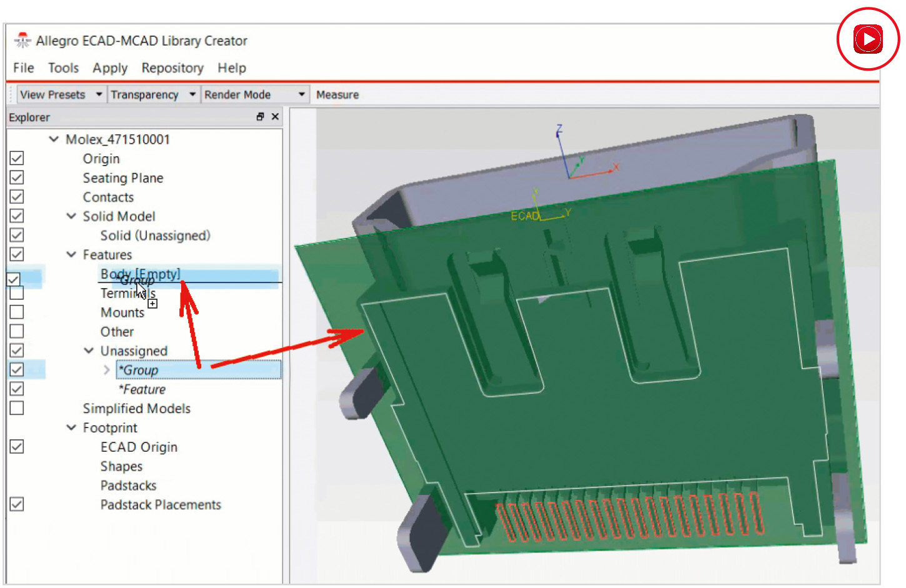
Task: Toggle the Origin visibility checkbox
Action: pyautogui.click(x=17, y=158)
